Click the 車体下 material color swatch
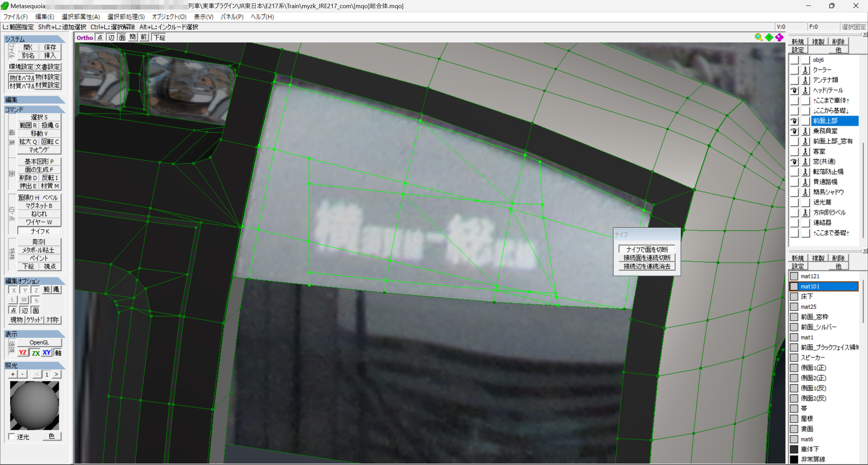This screenshot has height=465, width=868. 794,449
